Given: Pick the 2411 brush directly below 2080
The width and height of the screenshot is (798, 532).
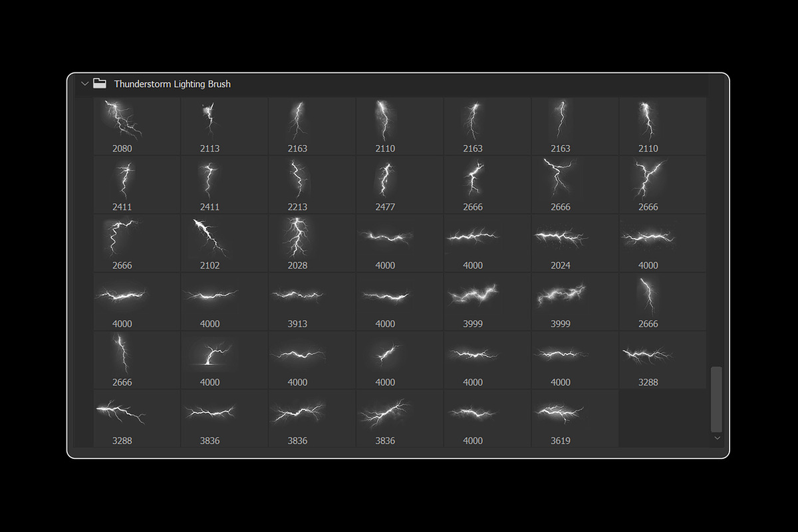Looking at the screenshot, I should (136, 185).
